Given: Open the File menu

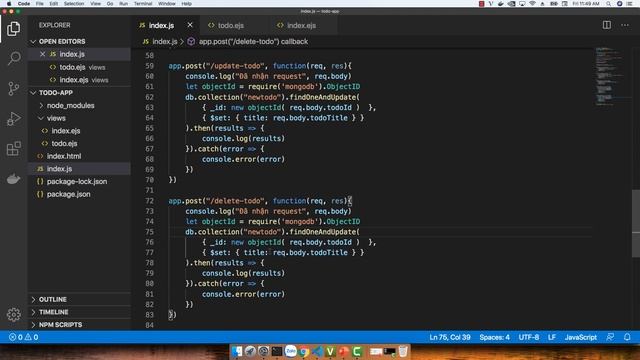Looking at the screenshot, I should point(40,4).
